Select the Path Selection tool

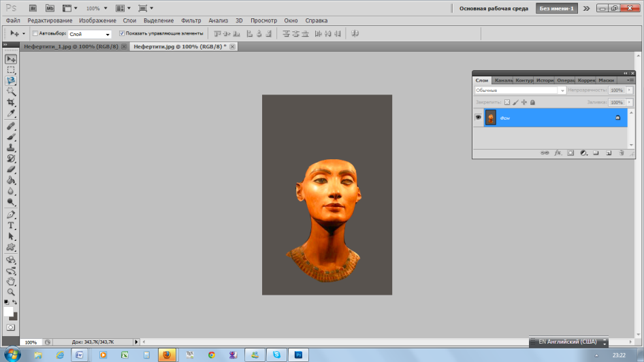pyautogui.click(x=11, y=236)
